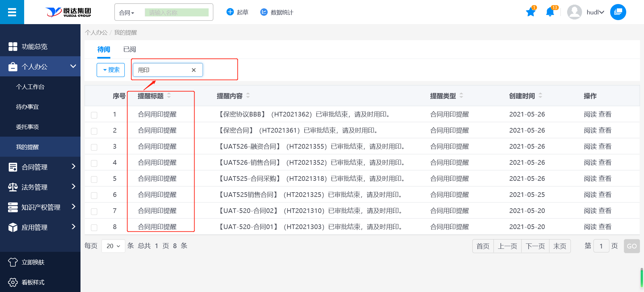Clear the 用印 search text with X
The width and height of the screenshot is (644, 292).
pos(194,70)
